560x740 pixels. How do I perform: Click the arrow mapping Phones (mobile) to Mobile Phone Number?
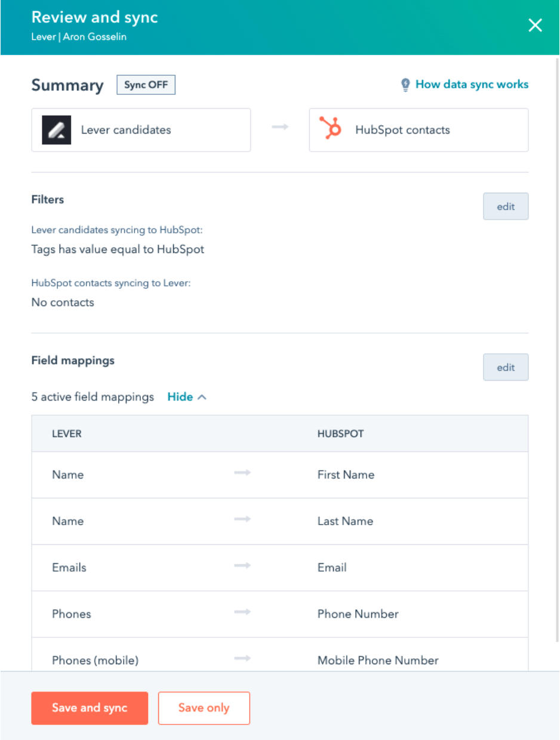[242, 658]
